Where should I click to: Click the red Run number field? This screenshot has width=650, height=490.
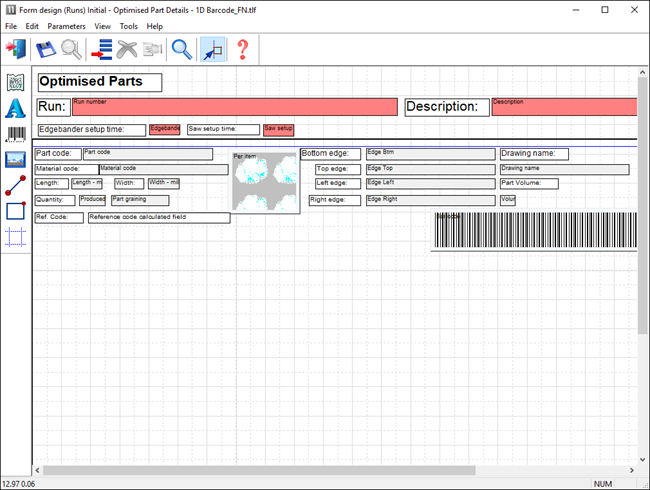point(235,107)
